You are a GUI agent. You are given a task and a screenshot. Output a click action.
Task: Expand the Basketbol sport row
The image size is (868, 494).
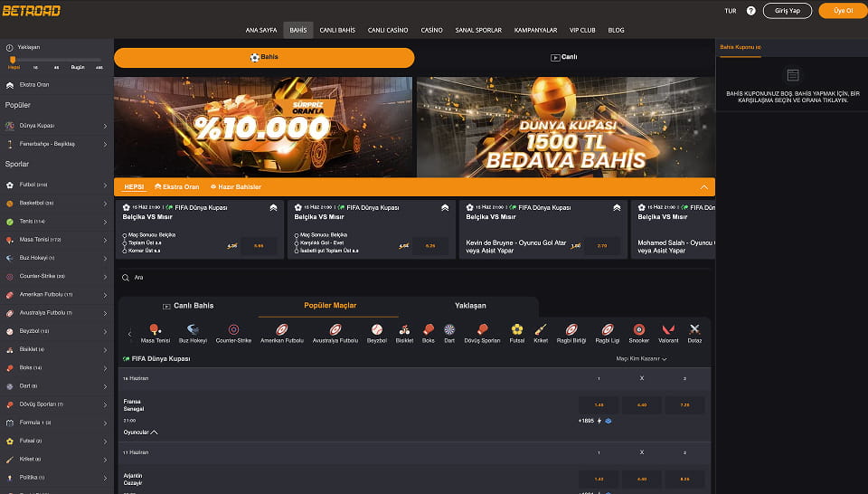(56, 204)
